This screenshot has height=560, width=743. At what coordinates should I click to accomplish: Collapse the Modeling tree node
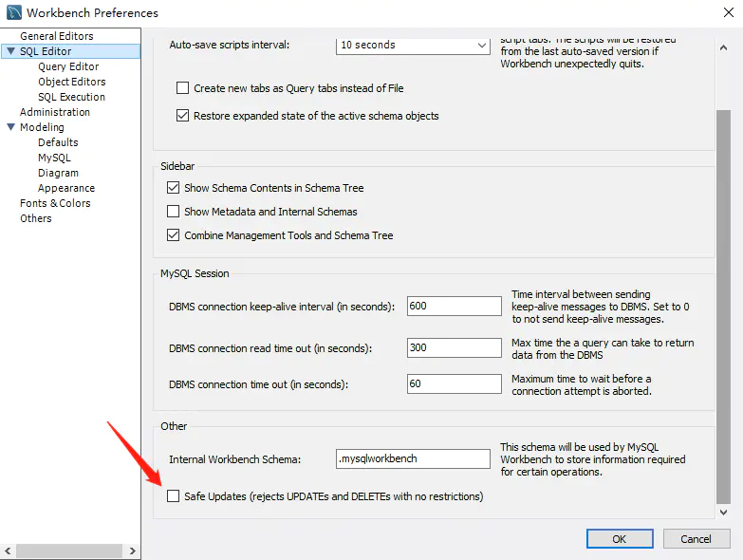pos(10,127)
